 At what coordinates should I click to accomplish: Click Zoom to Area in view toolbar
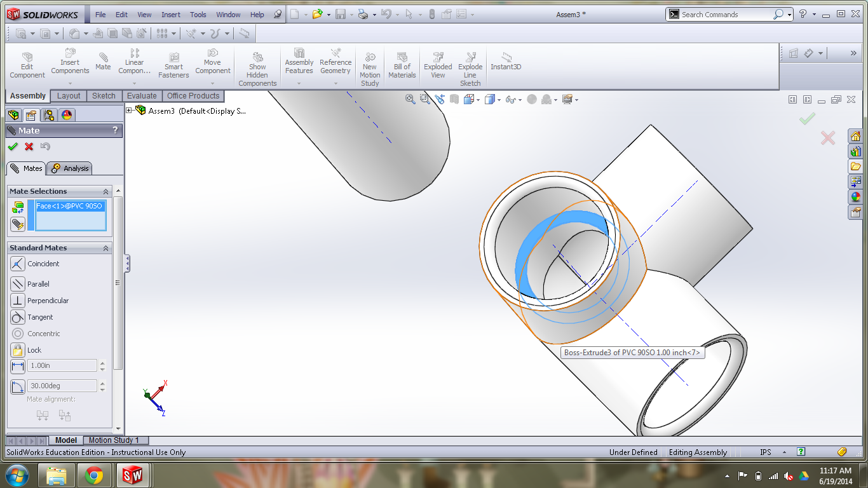click(x=425, y=99)
